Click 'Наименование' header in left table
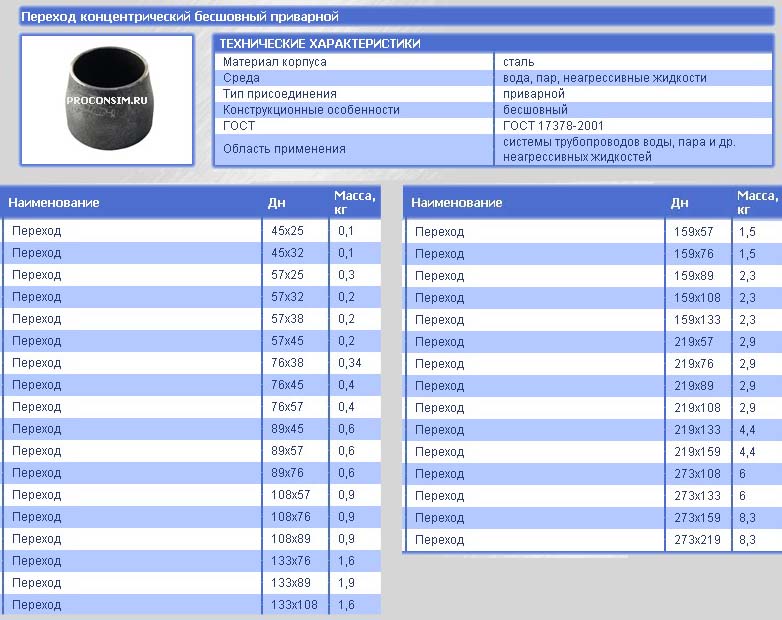The image size is (782, 620). tap(54, 203)
